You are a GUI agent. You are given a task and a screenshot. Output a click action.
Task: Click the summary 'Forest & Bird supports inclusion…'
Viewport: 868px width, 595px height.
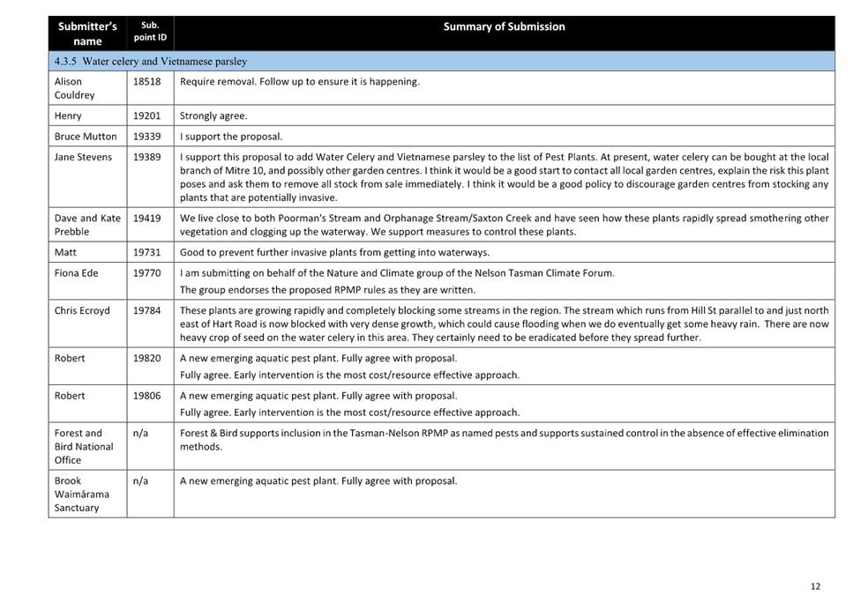[504, 440]
